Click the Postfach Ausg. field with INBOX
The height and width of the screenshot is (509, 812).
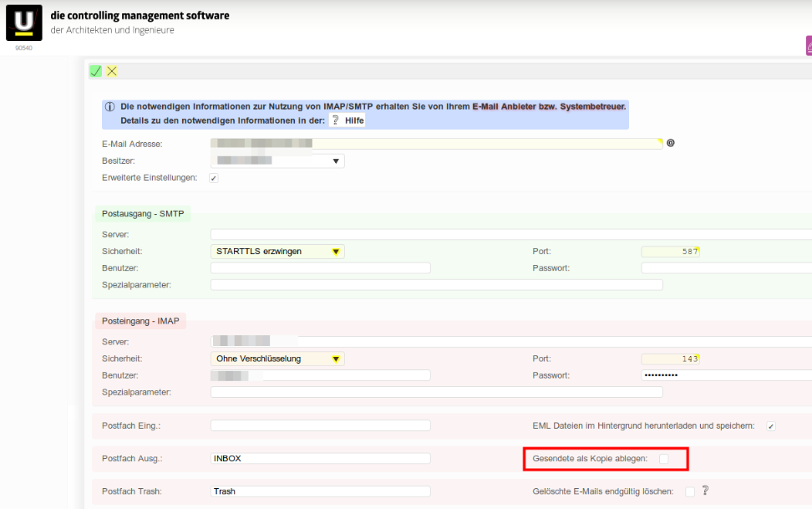click(321, 458)
